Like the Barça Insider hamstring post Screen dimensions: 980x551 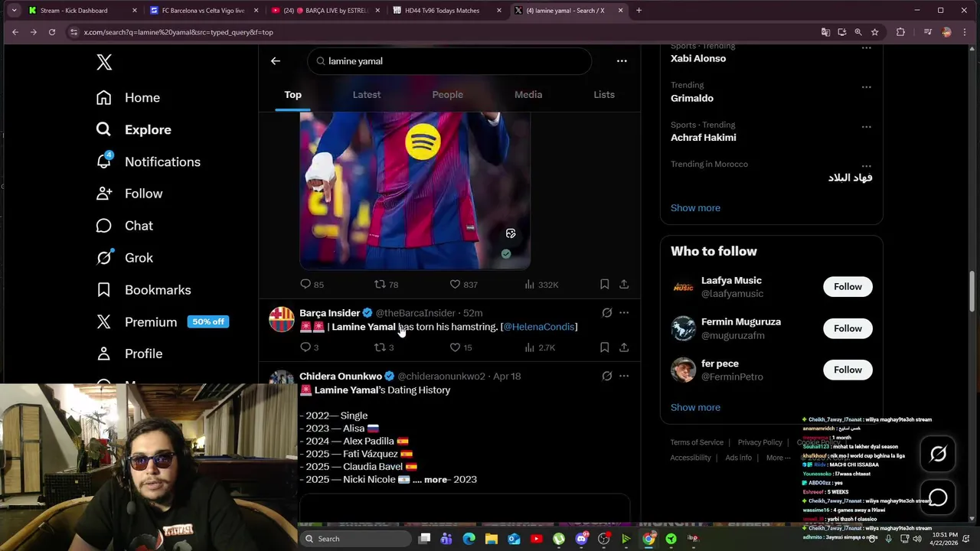coord(461,347)
